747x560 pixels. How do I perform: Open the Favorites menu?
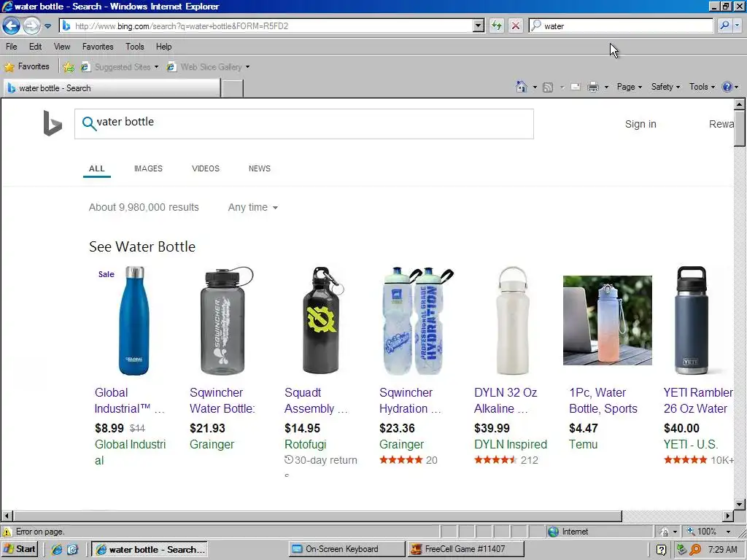pos(98,47)
